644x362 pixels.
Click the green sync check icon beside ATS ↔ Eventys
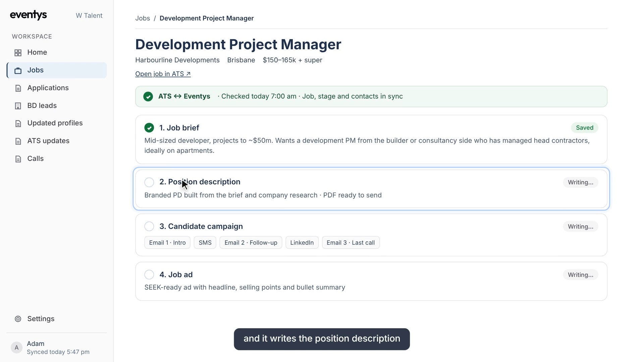(148, 97)
